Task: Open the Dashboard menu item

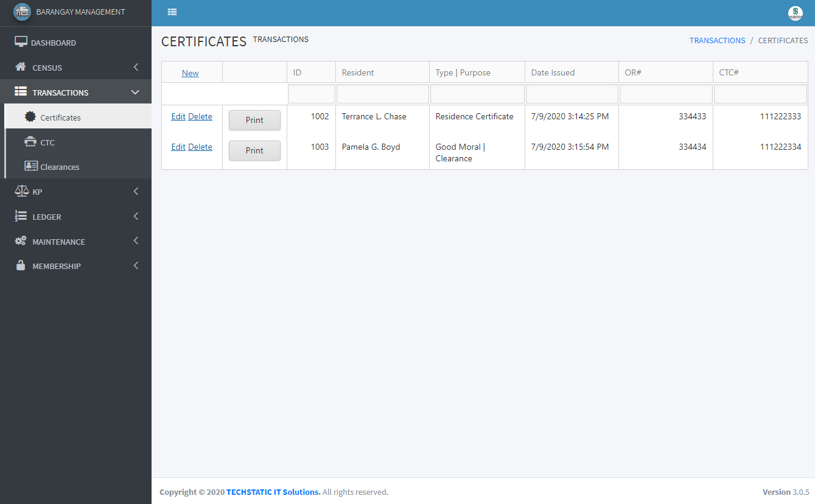Action: coord(75,43)
